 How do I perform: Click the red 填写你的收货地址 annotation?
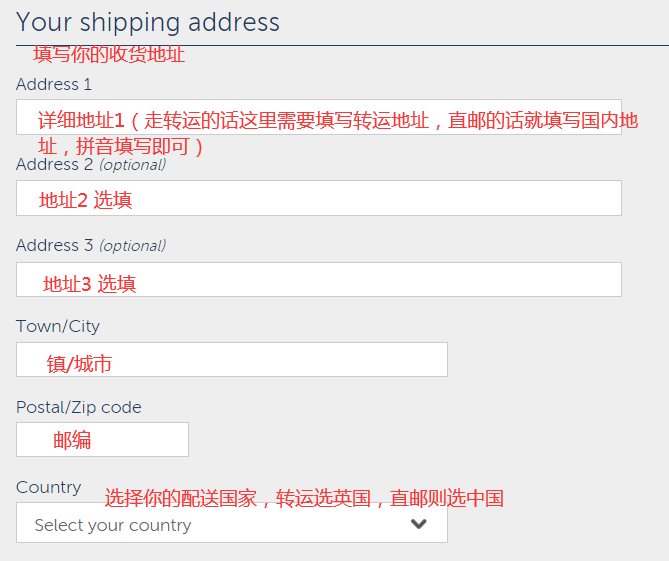(109, 55)
